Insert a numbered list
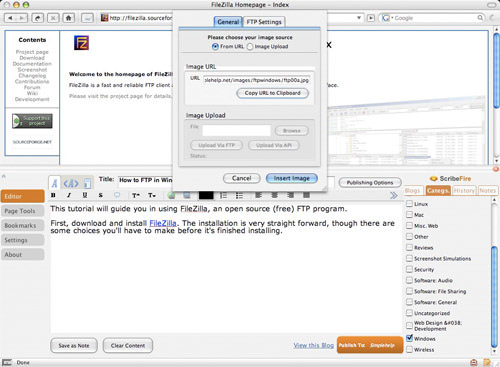 click(223, 195)
